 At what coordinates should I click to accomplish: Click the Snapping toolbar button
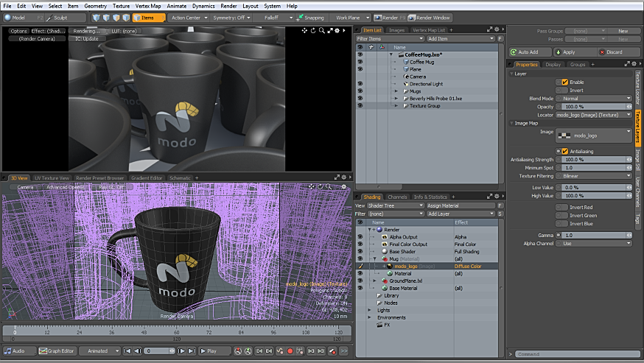point(311,17)
